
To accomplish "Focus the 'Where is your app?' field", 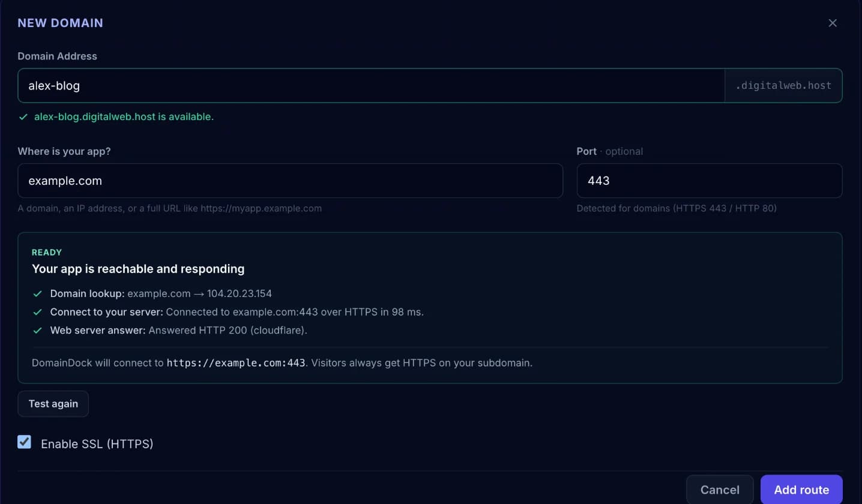I will click(290, 181).
